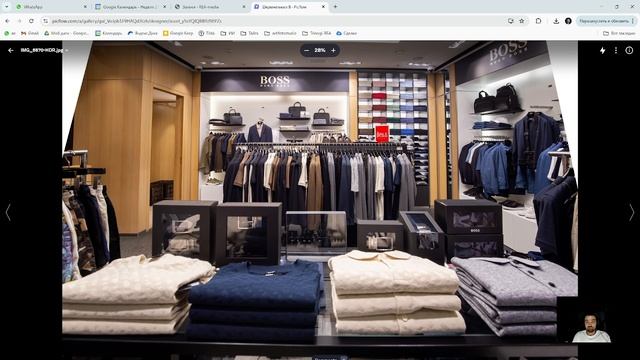
Task: Zoom in with the plus button
Action: (333, 50)
